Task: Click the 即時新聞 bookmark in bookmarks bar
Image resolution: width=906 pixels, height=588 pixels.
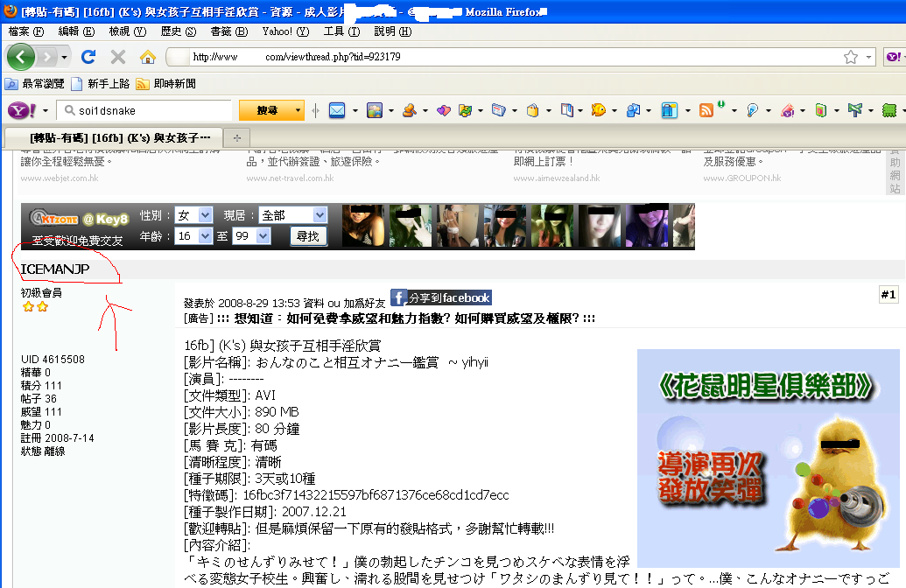Action: (x=166, y=84)
